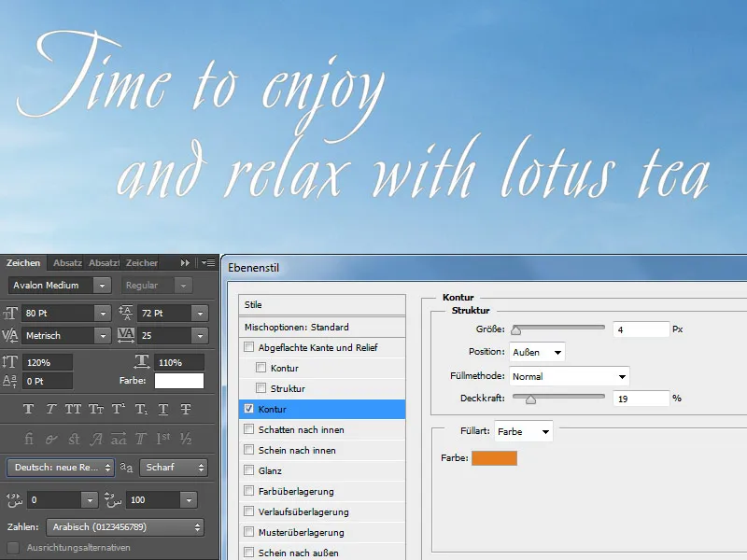Click the tracking VA icon beside 25

click(x=126, y=335)
